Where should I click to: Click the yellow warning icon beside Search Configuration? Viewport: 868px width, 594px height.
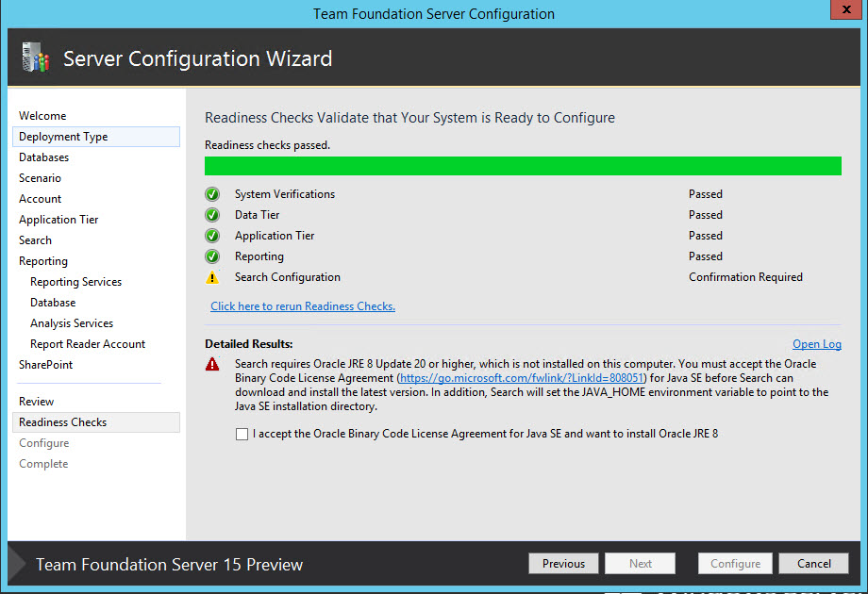tap(212, 277)
